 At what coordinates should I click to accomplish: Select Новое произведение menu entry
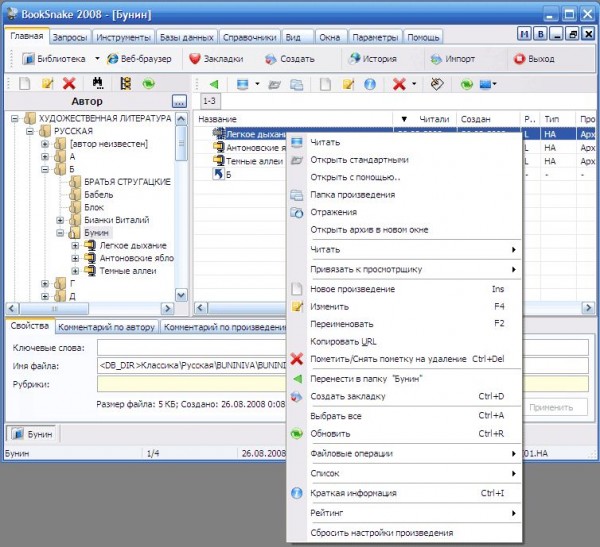[x=404, y=289]
